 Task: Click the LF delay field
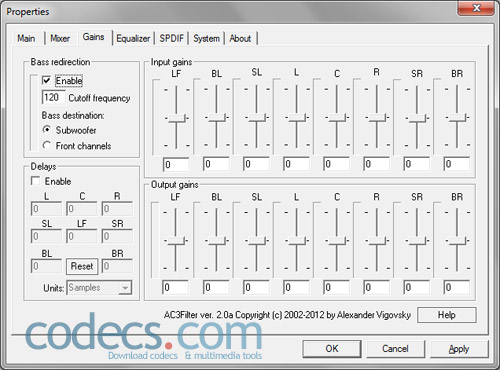82,236
